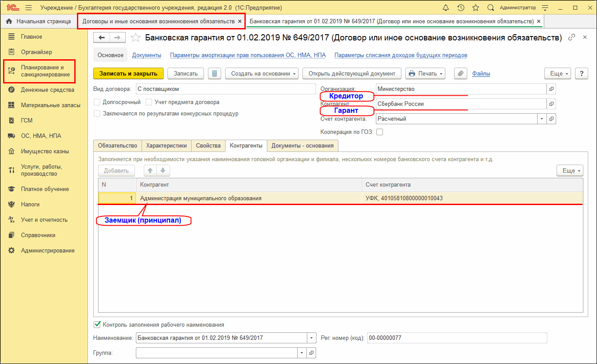
Task: Select Администрация муниципального образования cell
Action: pyautogui.click(x=249, y=198)
